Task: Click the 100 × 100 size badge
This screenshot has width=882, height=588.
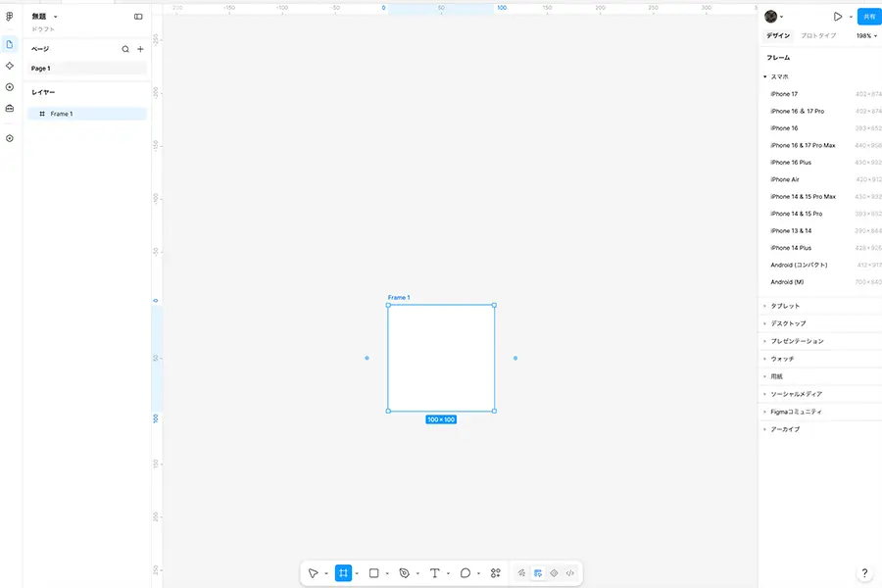Action: coord(441,419)
